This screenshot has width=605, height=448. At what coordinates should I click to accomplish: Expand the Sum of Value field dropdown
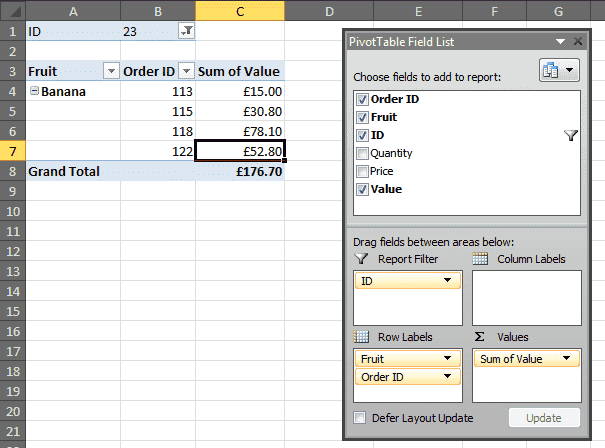(567, 358)
